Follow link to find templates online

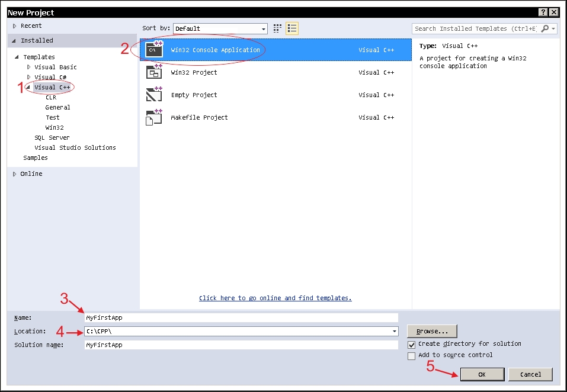pos(275,298)
